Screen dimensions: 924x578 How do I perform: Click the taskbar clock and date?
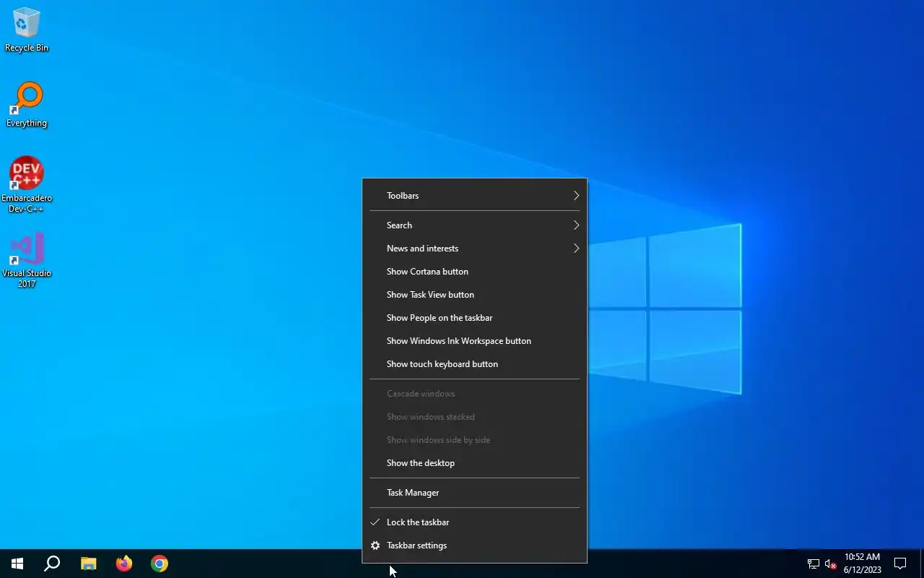862,564
